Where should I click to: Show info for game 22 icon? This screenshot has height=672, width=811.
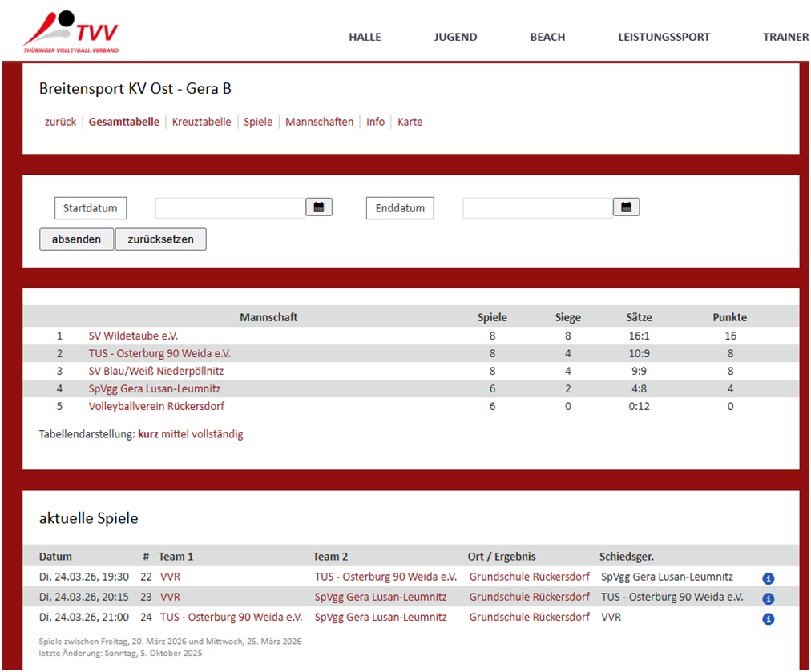coord(768,578)
